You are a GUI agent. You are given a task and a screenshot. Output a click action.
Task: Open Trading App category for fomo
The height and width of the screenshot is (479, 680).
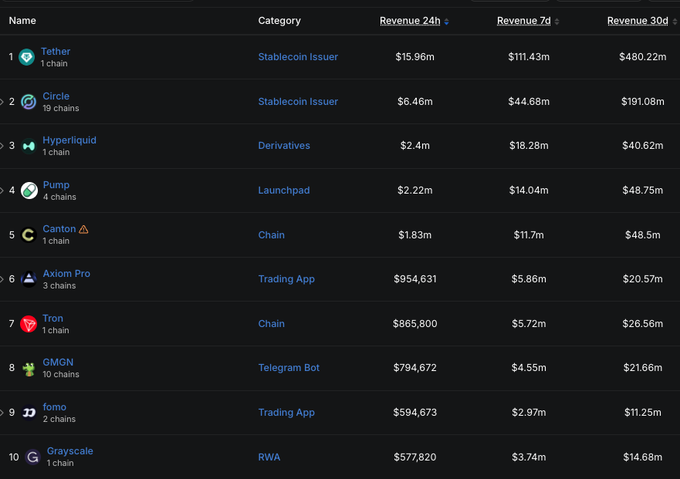[x=287, y=412]
